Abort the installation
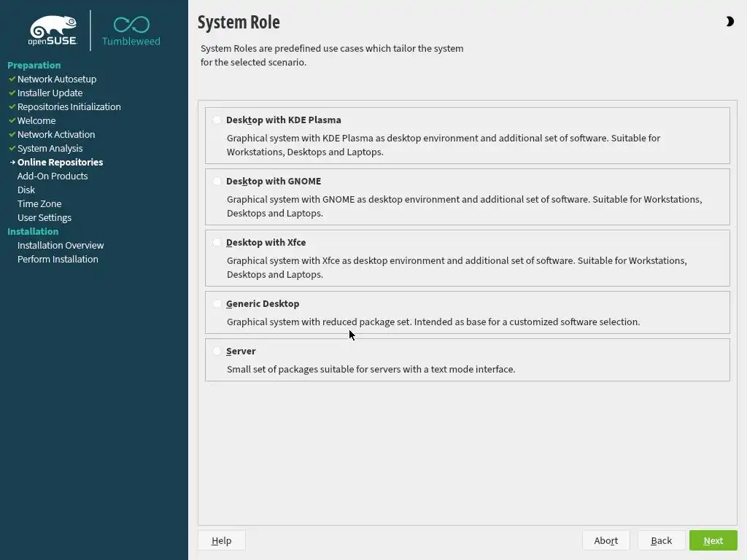This screenshot has height=560, width=747. point(605,540)
